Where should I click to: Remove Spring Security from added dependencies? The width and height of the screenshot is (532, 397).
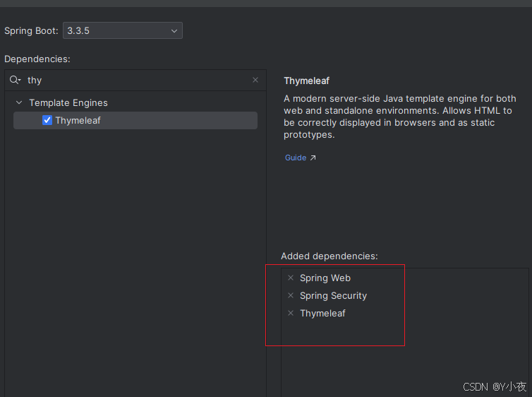(x=291, y=295)
